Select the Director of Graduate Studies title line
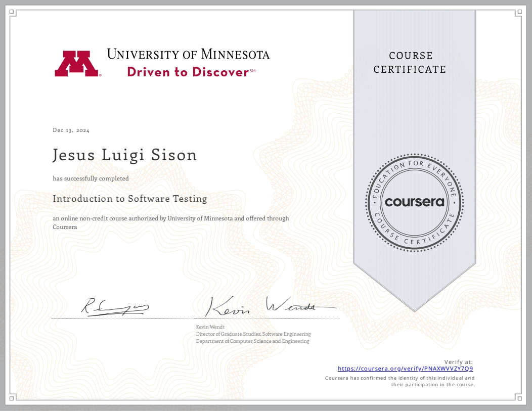This screenshot has width=532, height=411. pyautogui.click(x=253, y=334)
